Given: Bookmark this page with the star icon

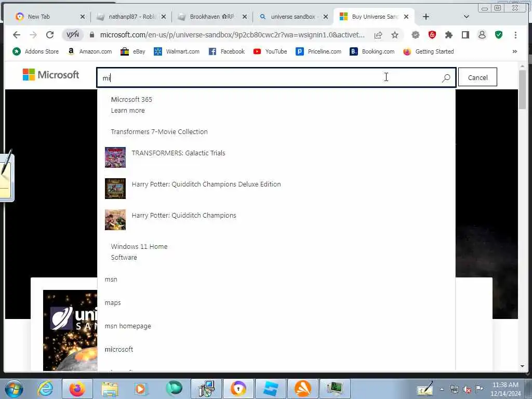Looking at the screenshot, I should (395, 35).
